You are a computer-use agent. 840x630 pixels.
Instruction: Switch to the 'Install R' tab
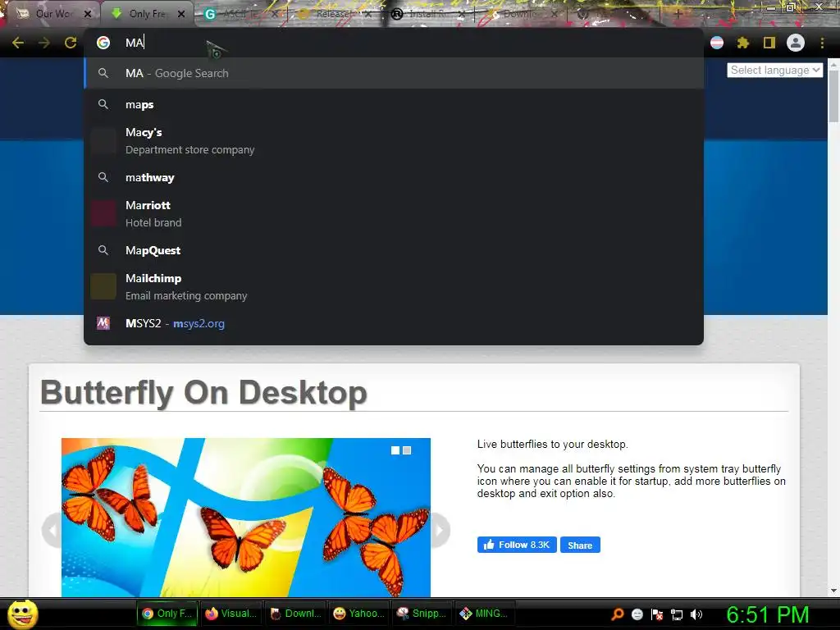(426, 14)
